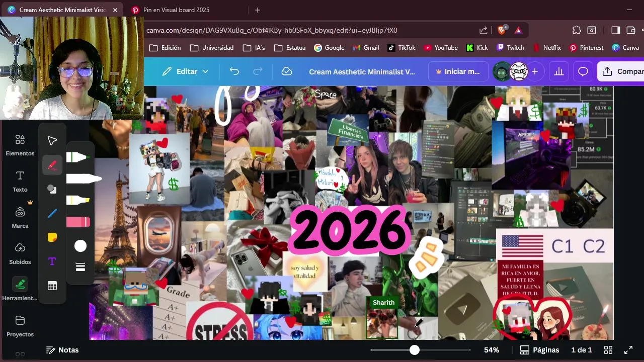Expand the Editar mode dropdown
This screenshot has height=362, width=644.
pyautogui.click(x=185, y=71)
